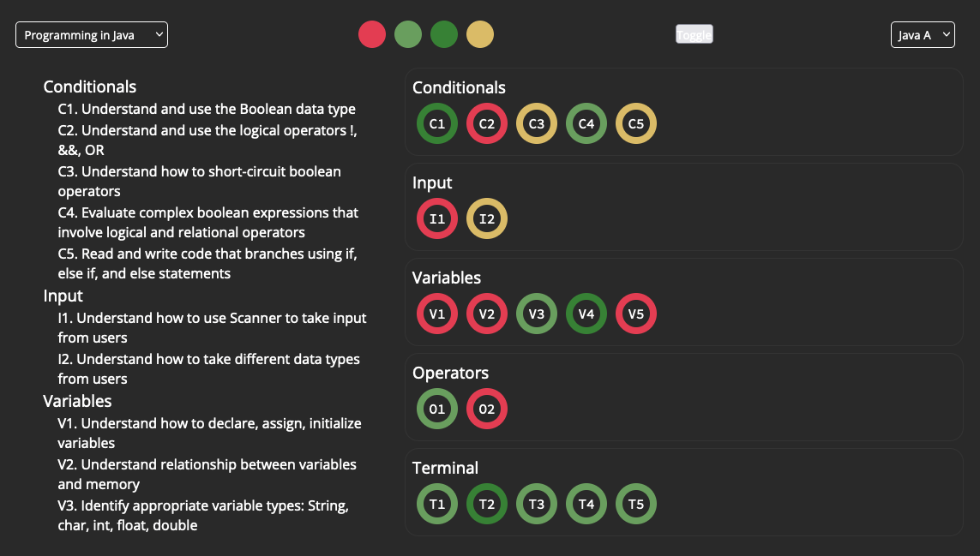Open the yellow C3 objective badge

[536, 123]
